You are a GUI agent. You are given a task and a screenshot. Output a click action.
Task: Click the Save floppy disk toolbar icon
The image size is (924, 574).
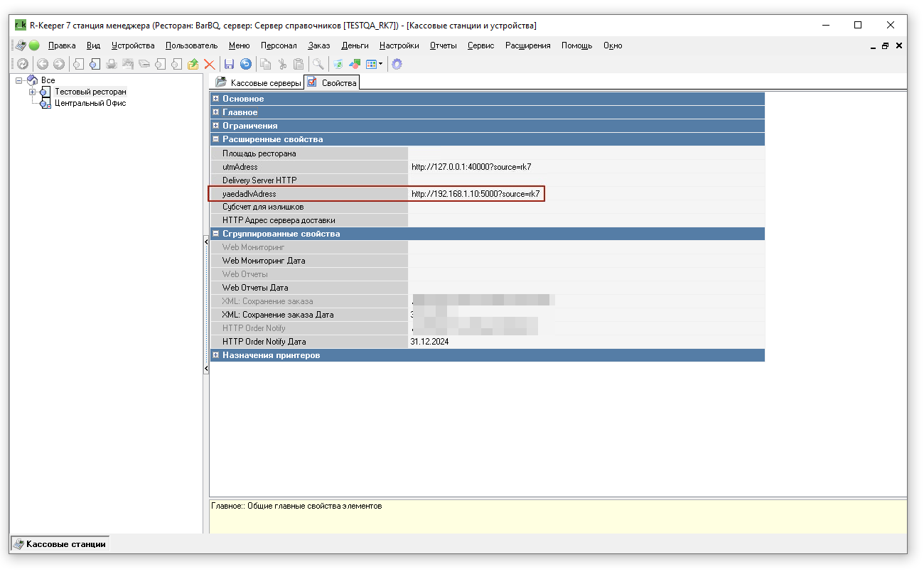coord(229,64)
